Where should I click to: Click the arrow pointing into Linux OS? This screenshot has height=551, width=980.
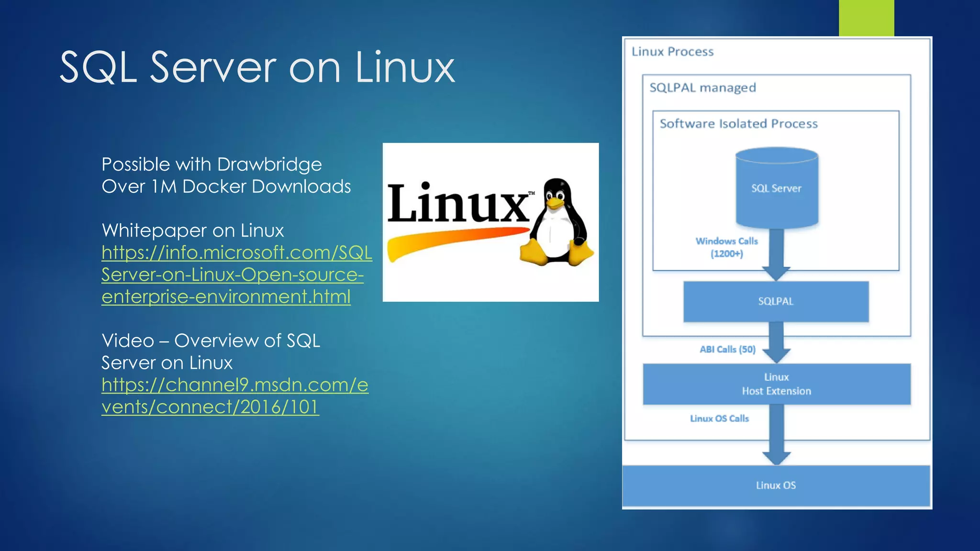[x=776, y=435]
